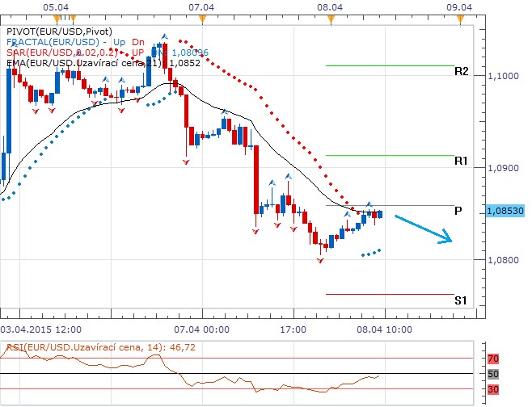532x407 pixels.
Task: Click the RSI 50 midline level marker
Action: click(492, 374)
